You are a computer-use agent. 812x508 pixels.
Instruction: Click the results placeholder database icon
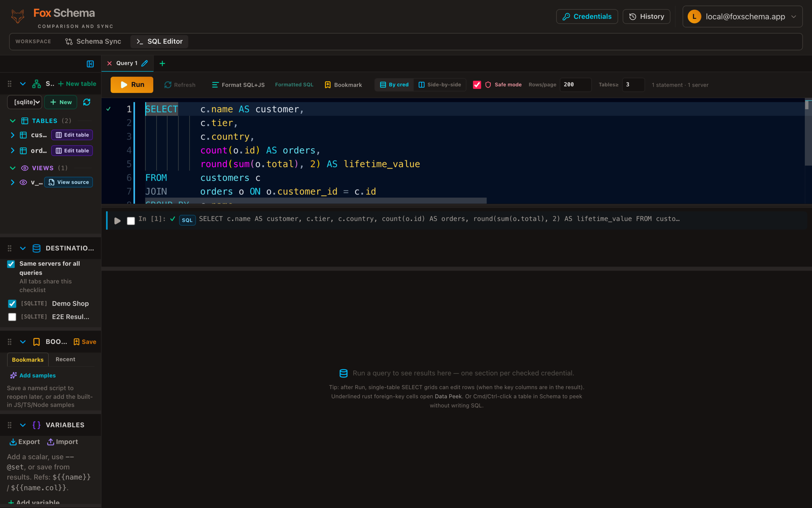point(344,373)
